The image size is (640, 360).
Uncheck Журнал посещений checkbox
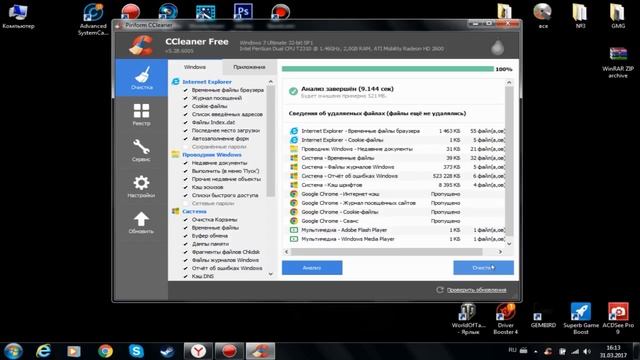tap(186, 98)
